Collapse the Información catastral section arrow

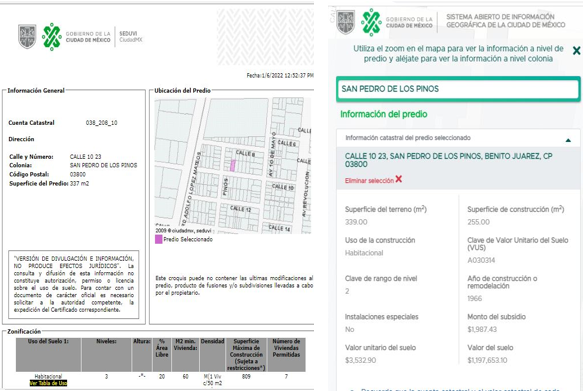[x=568, y=140]
